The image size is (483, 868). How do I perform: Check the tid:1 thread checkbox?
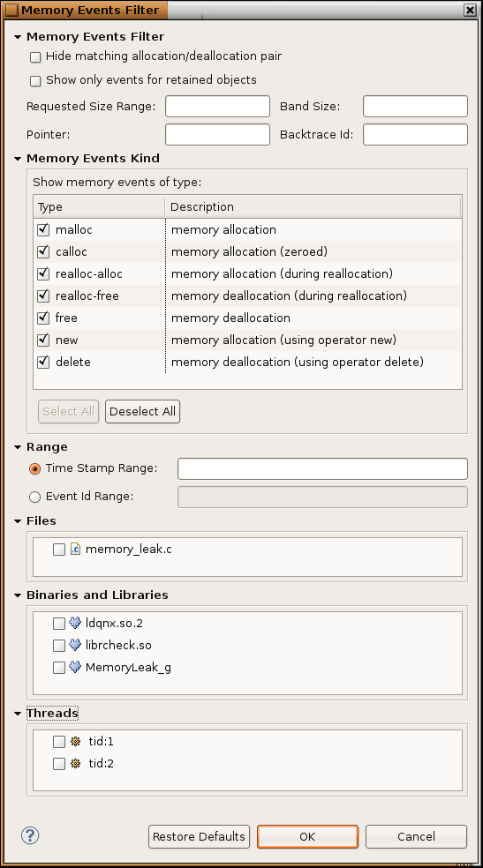[x=59, y=742]
